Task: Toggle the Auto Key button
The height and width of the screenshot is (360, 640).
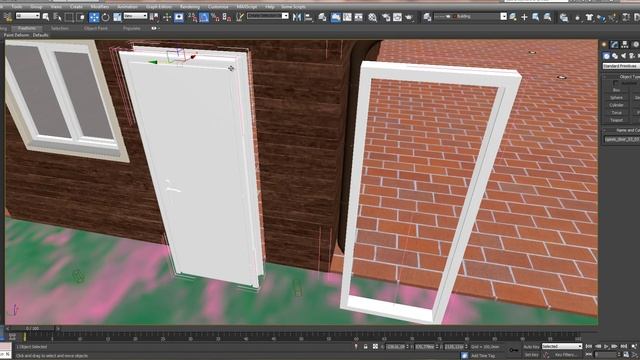Action: pos(531,347)
